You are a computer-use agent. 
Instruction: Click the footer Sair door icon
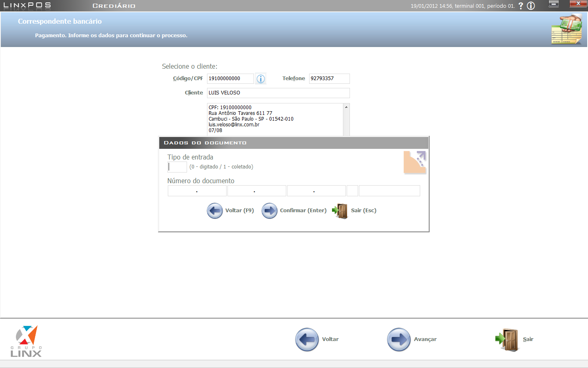point(507,340)
